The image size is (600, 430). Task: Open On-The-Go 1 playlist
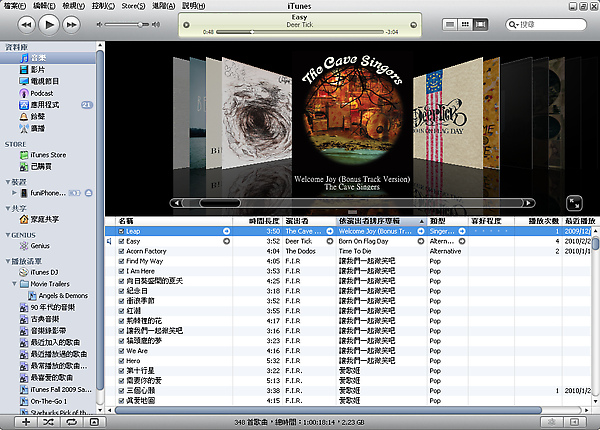[x=49, y=401]
